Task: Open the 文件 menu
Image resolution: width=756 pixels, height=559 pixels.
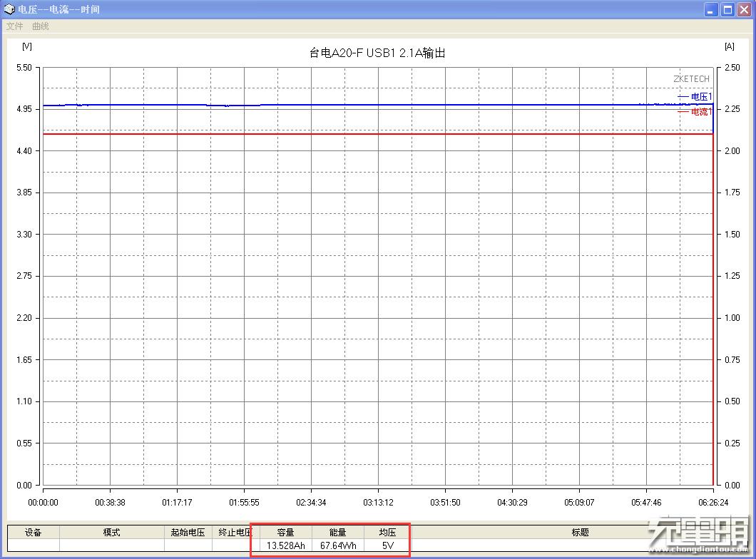Action: tap(14, 26)
